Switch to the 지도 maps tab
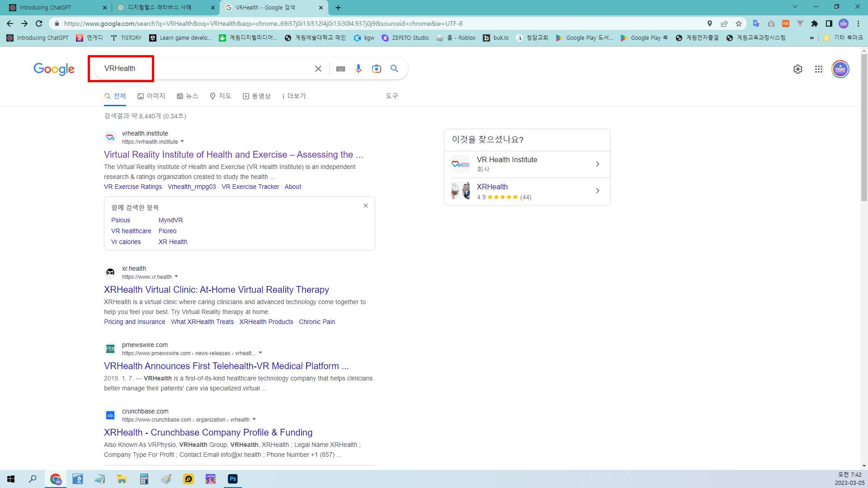 click(x=221, y=96)
